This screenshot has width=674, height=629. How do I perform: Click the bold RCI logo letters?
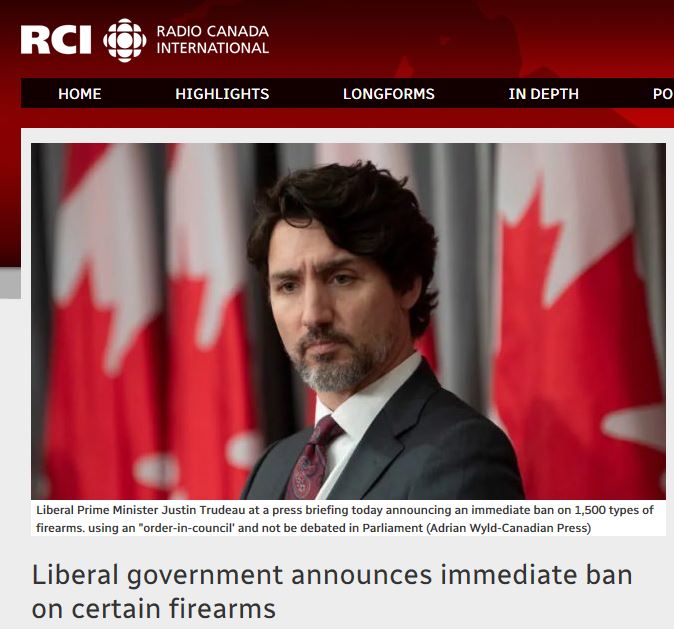tap(56, 40)
